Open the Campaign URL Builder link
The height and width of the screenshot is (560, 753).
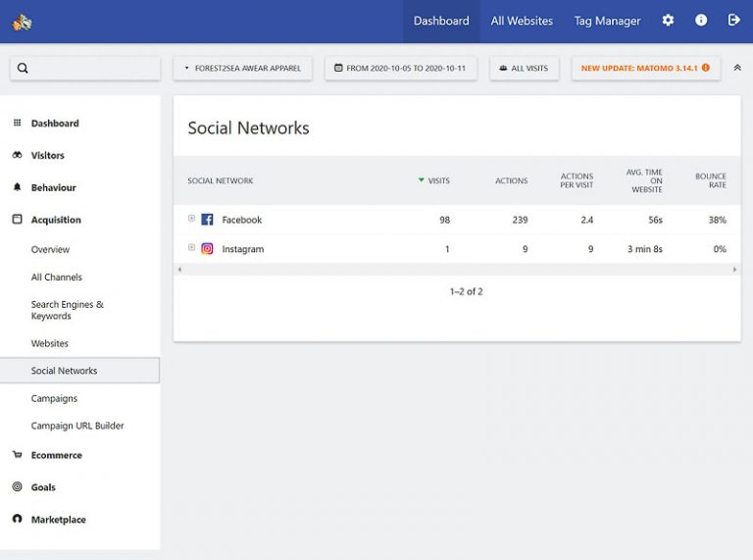coord(77,426)
